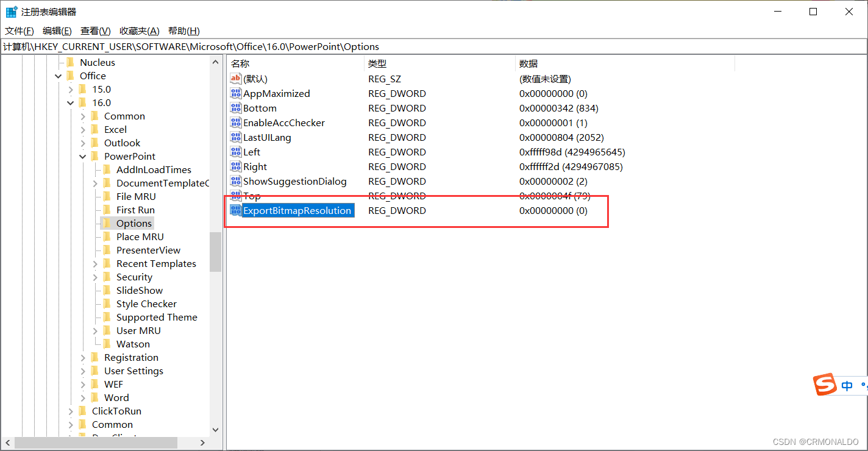
Task: Click the Registry Editor app icon in title bar
Action: click(x=11, y=12)
